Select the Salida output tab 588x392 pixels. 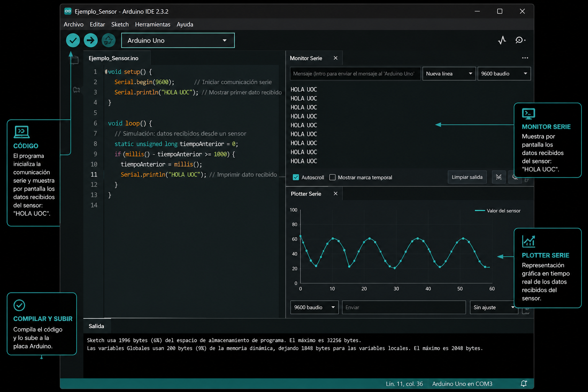[x=96, y=326]
